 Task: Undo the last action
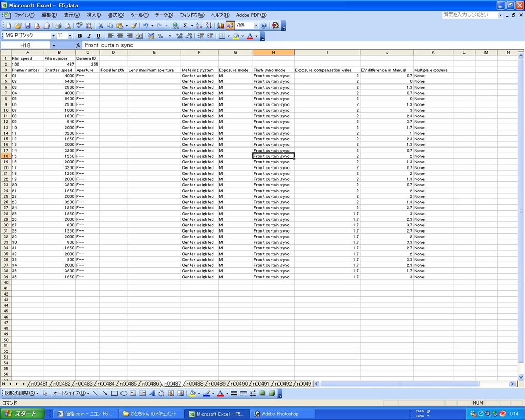[145, 26]
